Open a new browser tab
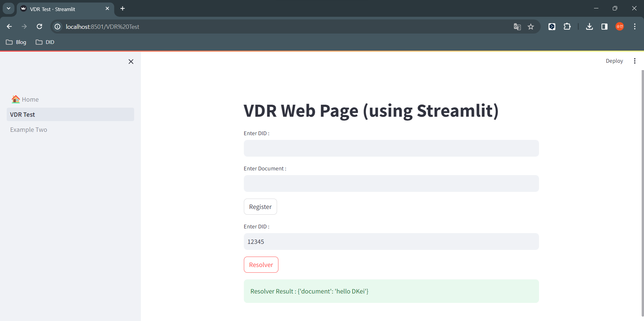The height and width of the screenshot is (321, 644). coord(123,8)
